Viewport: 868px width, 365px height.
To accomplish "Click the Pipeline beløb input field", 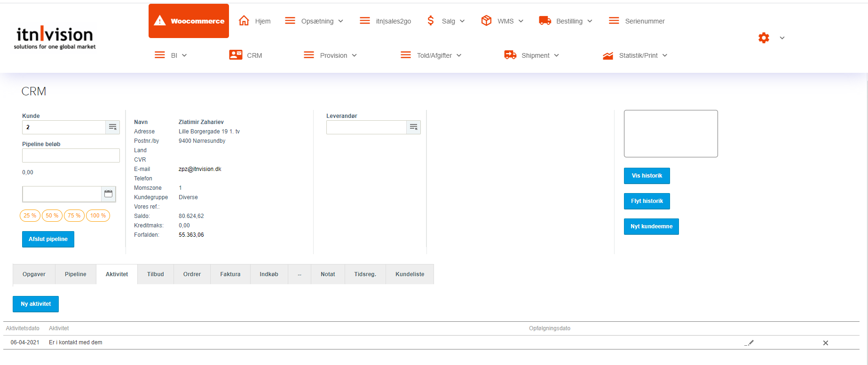I will click(x=71, y=155).
